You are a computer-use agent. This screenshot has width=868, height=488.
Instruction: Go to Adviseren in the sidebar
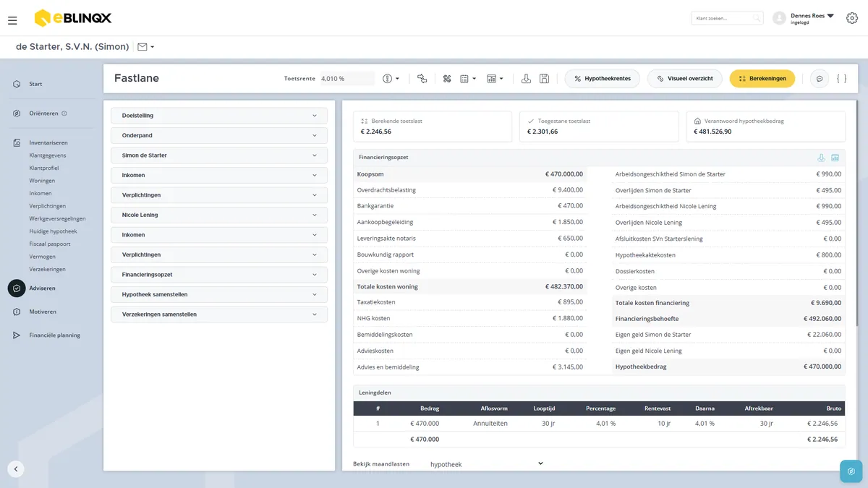[42, 288]
